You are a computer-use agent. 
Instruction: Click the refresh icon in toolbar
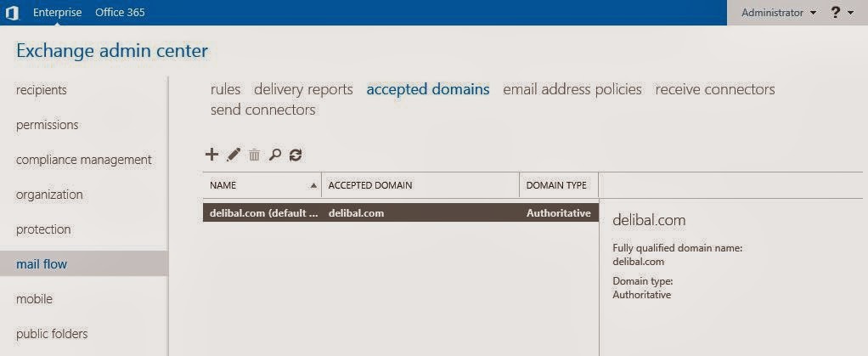[296, 155]
